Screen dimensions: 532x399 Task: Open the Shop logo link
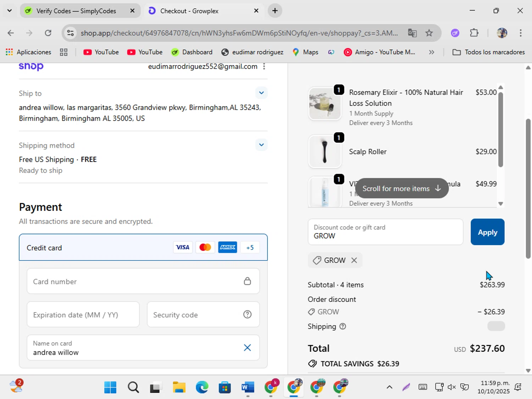click(31, 66)
